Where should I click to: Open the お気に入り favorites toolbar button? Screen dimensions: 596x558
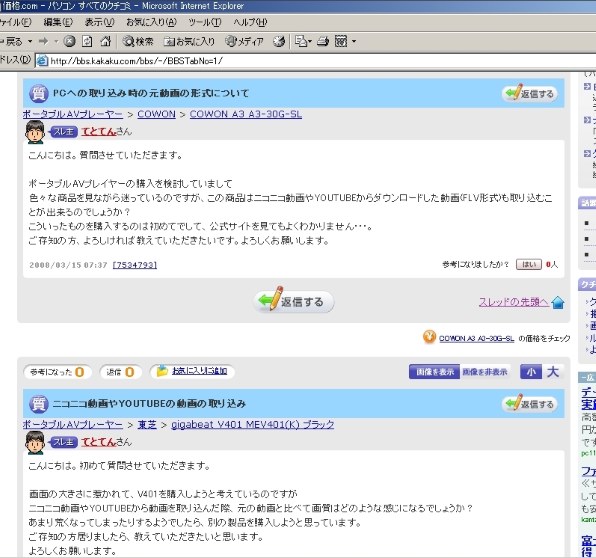(189, 41)
